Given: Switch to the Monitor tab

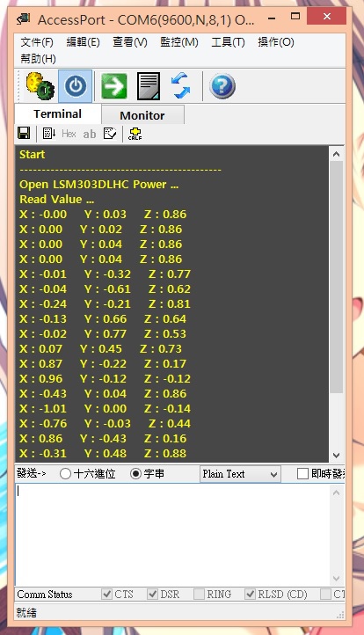Looking at the screenshot, I should coord(142,115).
